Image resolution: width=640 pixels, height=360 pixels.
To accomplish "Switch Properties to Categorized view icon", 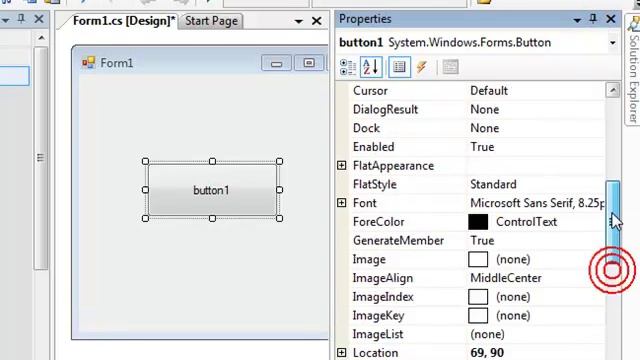I will click(348, 67).
